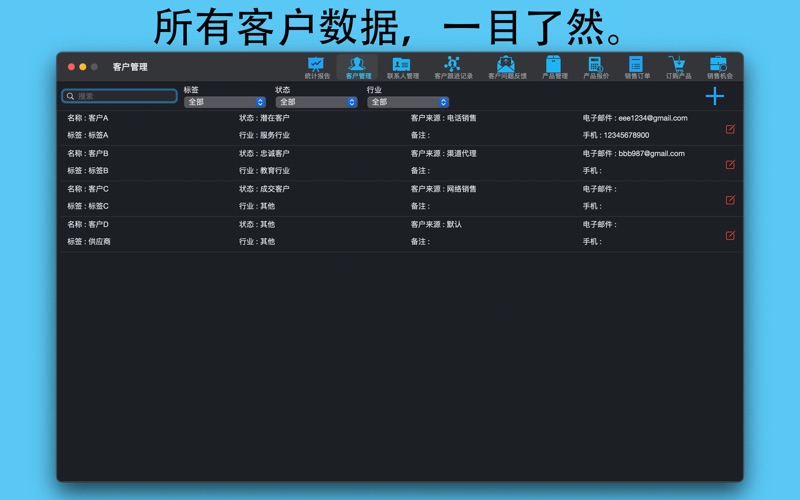Click 行业 : 教育行业 text
Screen dimensions: 800x500
(x=264, y=170)
